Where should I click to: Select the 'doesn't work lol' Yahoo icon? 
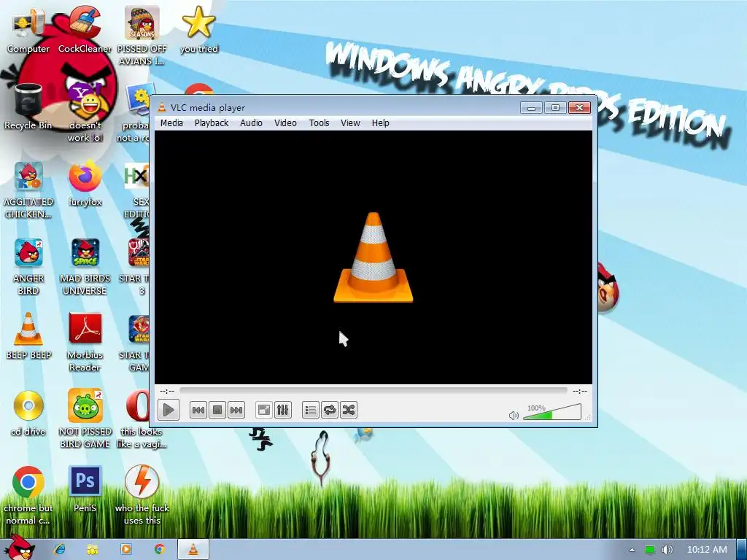85,112
